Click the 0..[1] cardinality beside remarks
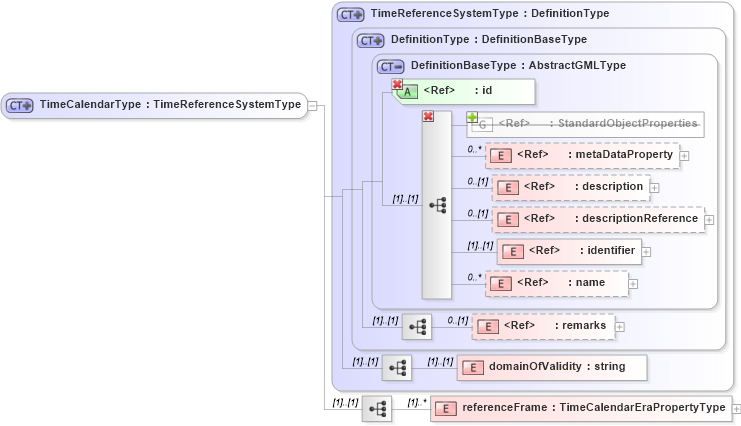Screen dimensions: 741x426 [457, 321]
